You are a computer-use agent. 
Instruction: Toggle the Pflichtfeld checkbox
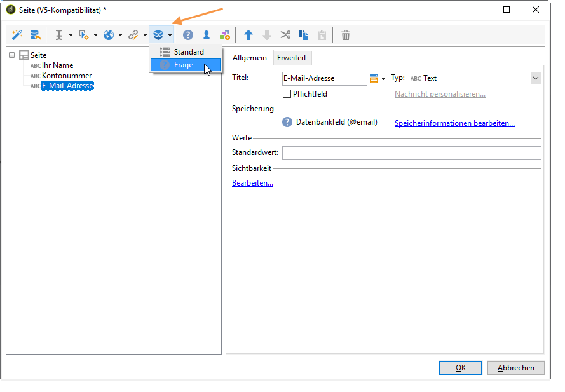coord(287,94)
